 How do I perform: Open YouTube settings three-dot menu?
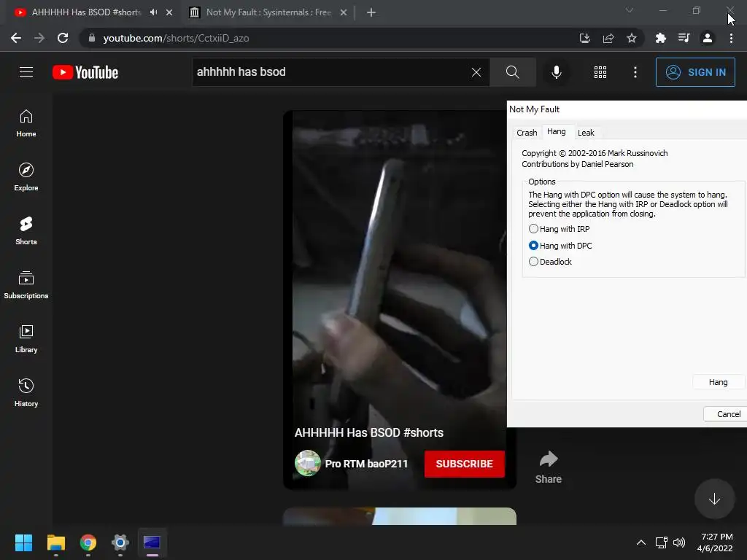(x=635, y=72)
